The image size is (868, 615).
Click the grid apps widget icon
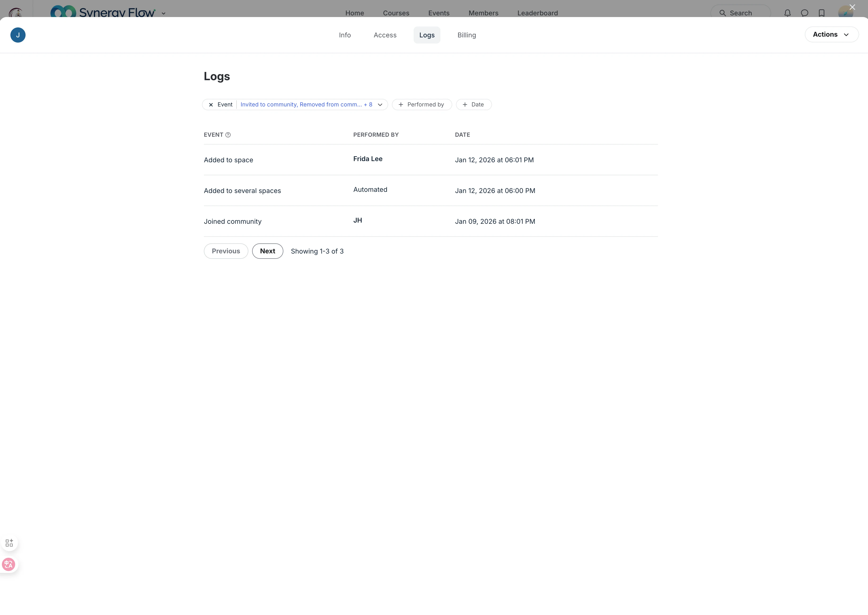(x=9, y=543)
